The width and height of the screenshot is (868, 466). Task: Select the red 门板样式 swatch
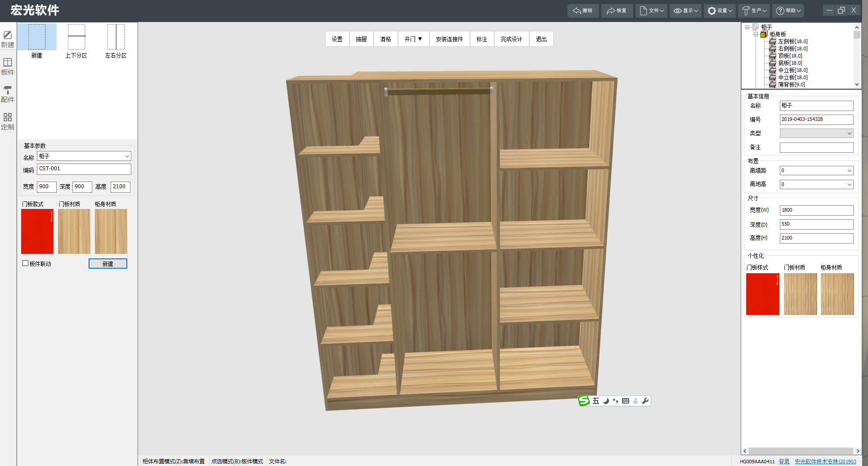pos(763,294)
